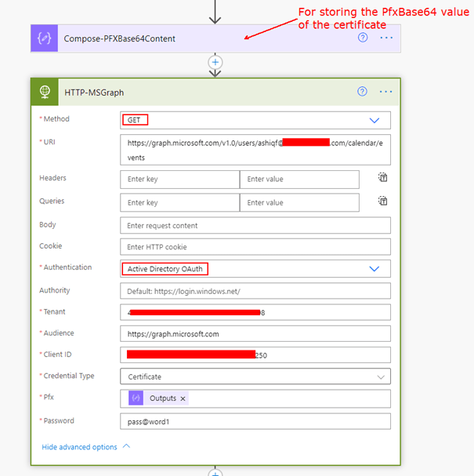Click the Headers key field
This screenshot has width=474, height=476.
coord(179,180)
